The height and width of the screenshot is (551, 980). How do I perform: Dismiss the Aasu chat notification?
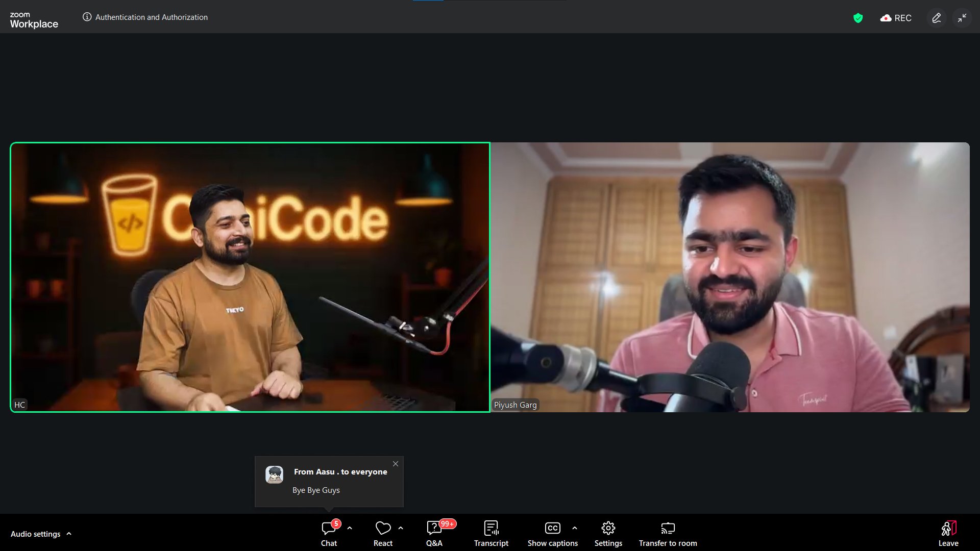[396, 464]
